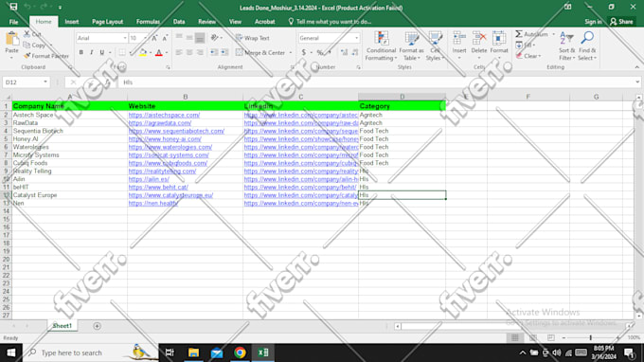Switch to the Formulas tab
Image resolution: width=644 pixels, height=362 pixels.
click(x=148, y=22)
